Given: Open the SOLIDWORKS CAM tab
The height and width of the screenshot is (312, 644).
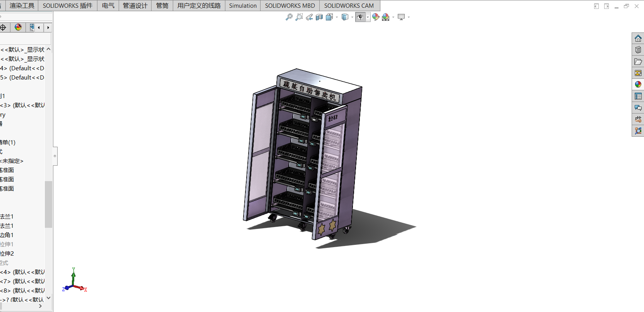Looking at the screenshot, I should 349,5.
